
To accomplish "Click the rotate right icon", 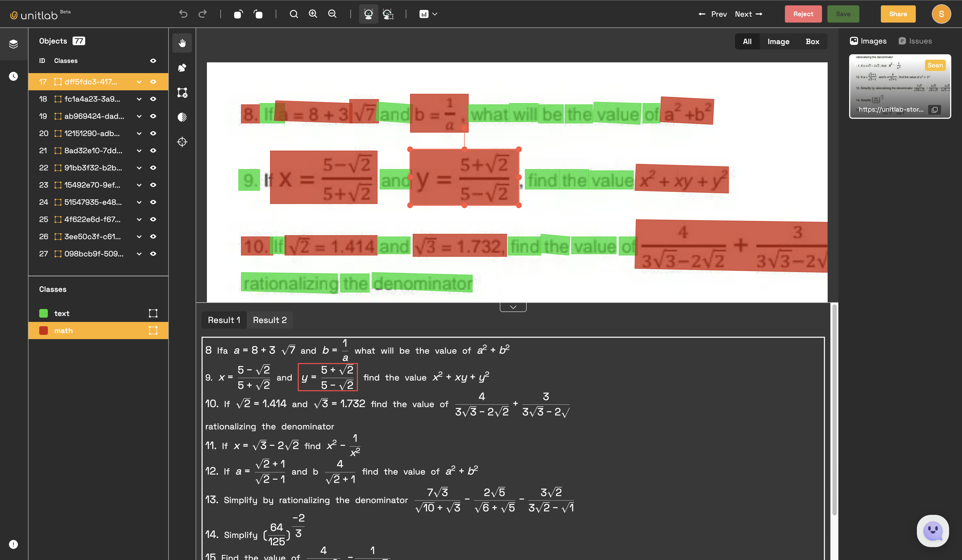I will [258, 14].
